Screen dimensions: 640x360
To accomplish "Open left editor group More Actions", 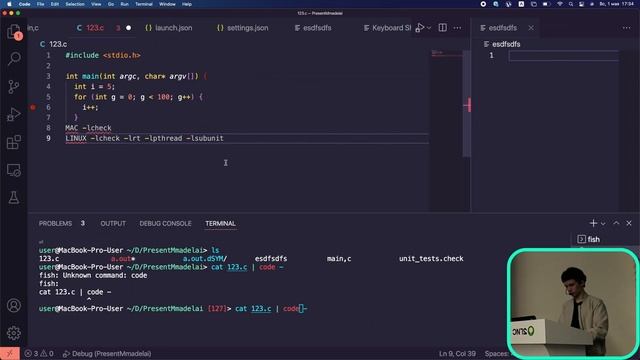I will (x=457, y=28).
